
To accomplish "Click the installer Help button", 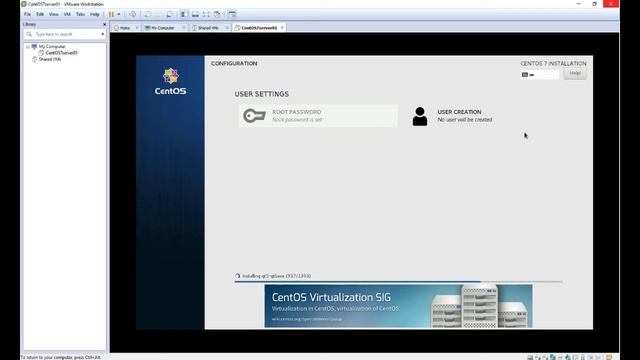I will (575, 73).
